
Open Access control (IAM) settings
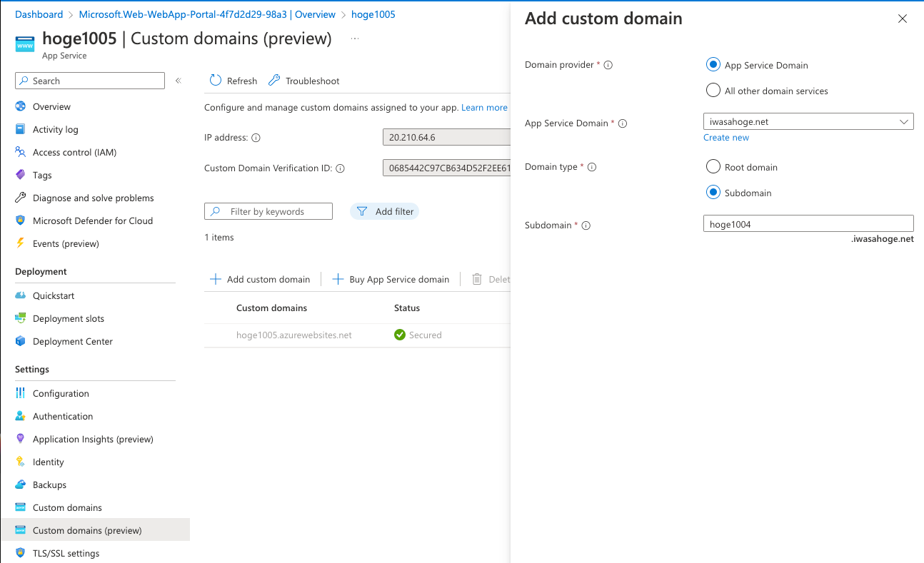[19, 152]
